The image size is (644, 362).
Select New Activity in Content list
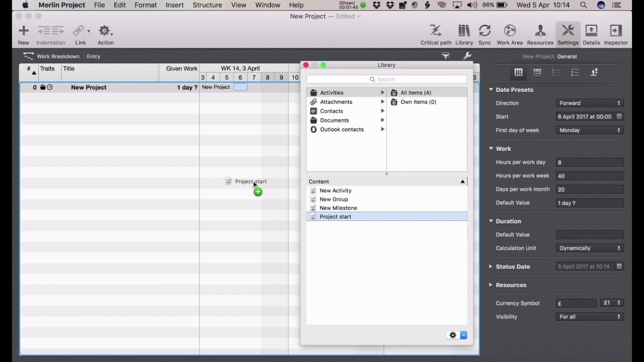coord(386,191)
